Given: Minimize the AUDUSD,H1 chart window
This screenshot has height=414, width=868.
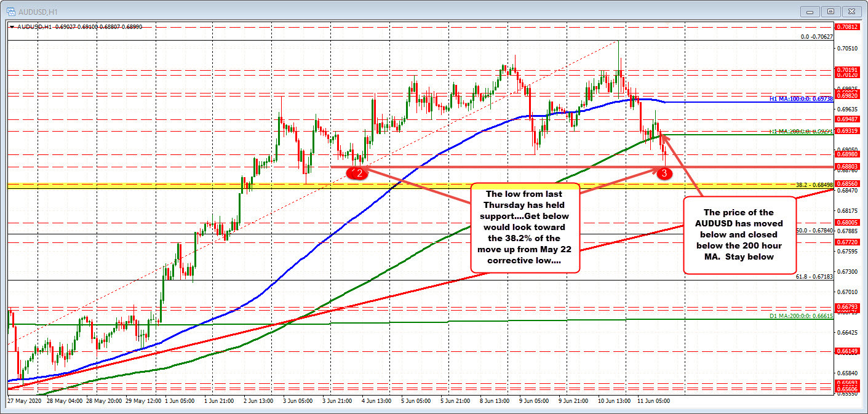Looking at the screenshot, I should tap(810, 11).
